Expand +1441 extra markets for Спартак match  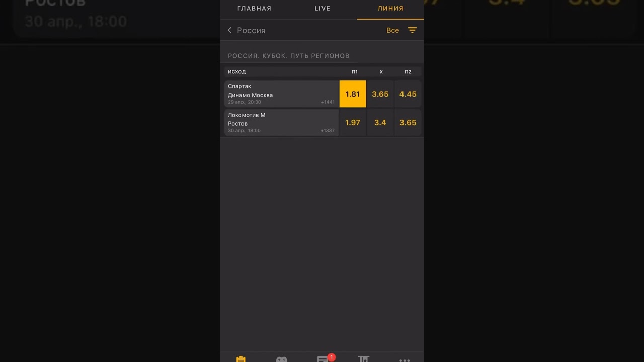click(x=328, y=102)
